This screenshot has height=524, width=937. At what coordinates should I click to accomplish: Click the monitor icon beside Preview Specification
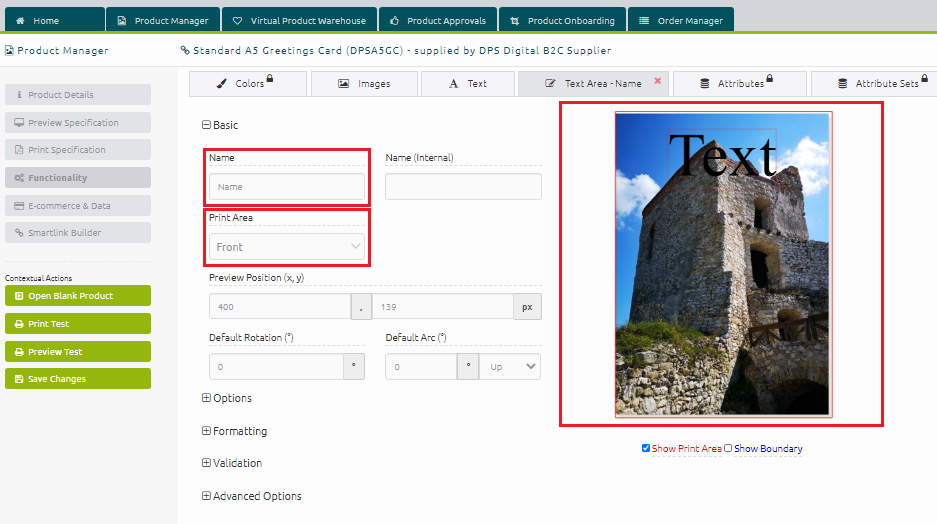[x=19, y=122]
